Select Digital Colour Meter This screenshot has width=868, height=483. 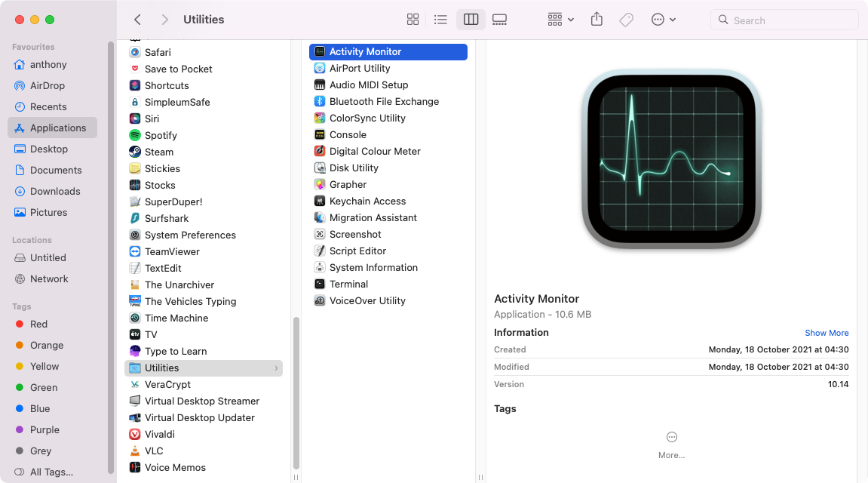pyautogui.click(x=388, y=151)
